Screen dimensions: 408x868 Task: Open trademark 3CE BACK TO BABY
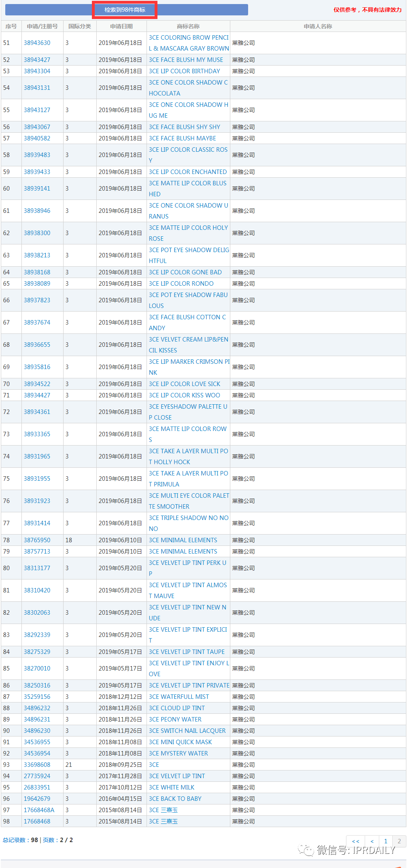[x=175, y=799]
